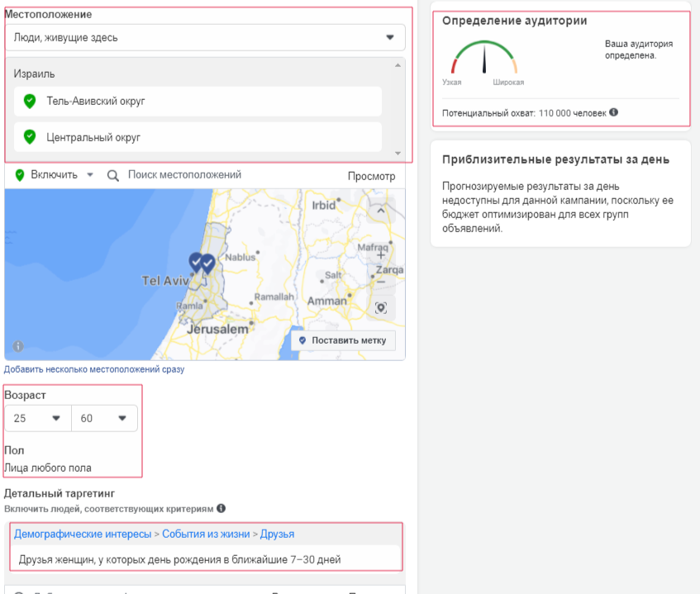Select the Тель-Авивский округ location row
This screenshot has height=594, width=700.
198,102
